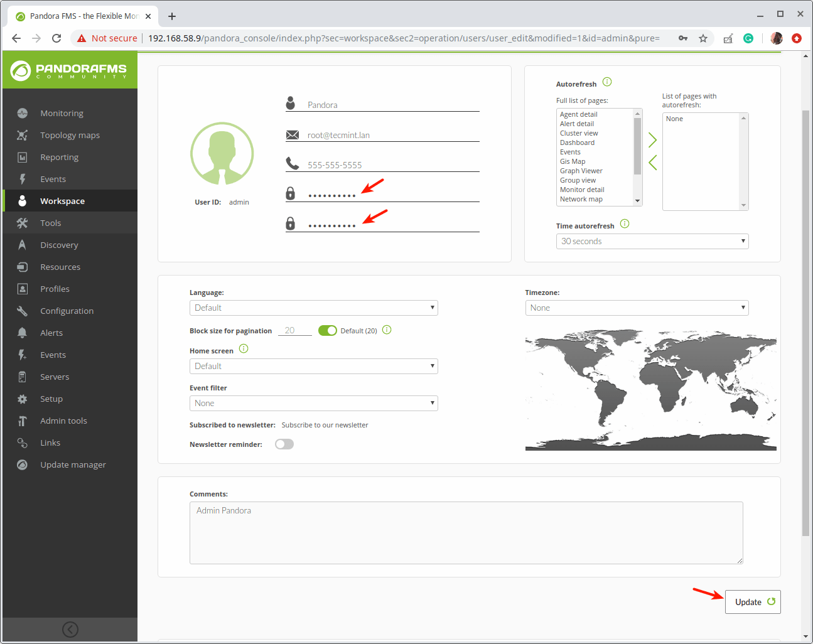
Task: Click the admin user avatar image
Action: [x=222, y=153]
